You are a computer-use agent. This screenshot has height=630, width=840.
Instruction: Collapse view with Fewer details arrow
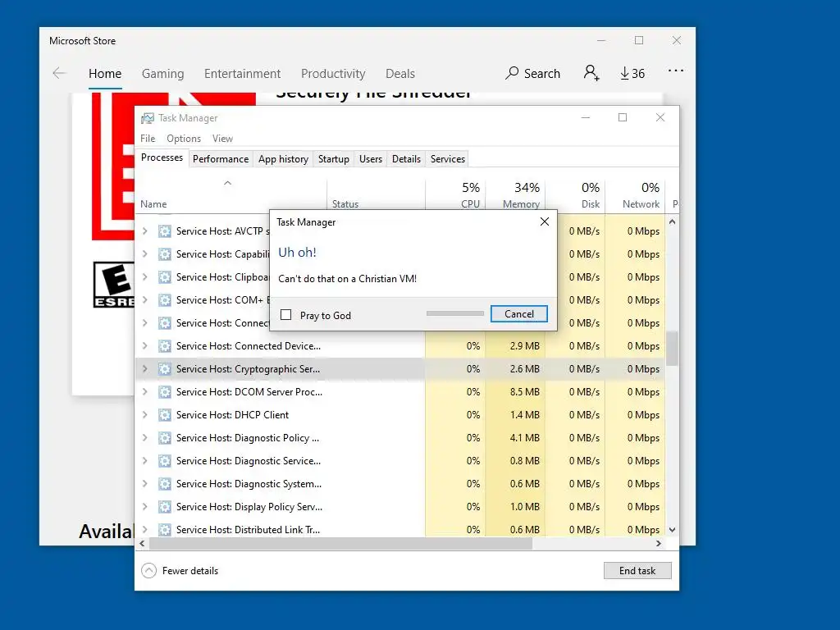tap(148, 571)
